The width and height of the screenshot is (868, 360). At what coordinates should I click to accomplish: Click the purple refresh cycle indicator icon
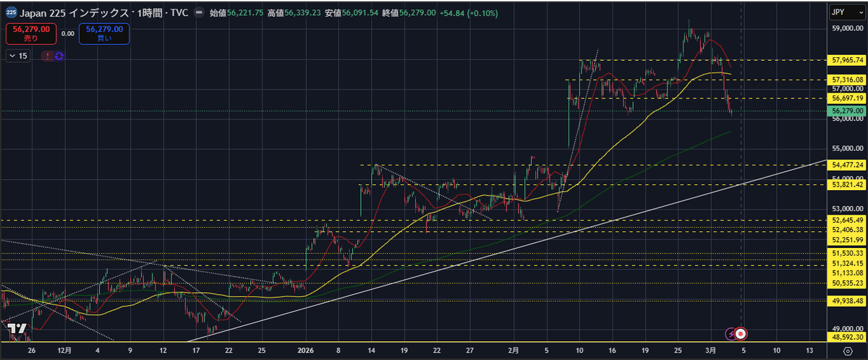[58, 56]
